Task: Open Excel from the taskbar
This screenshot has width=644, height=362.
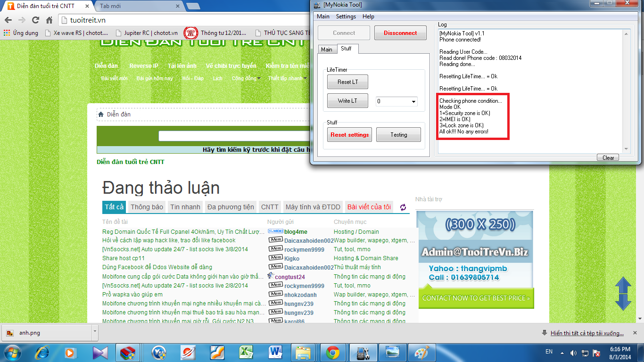Action: [x=245, y=352]
